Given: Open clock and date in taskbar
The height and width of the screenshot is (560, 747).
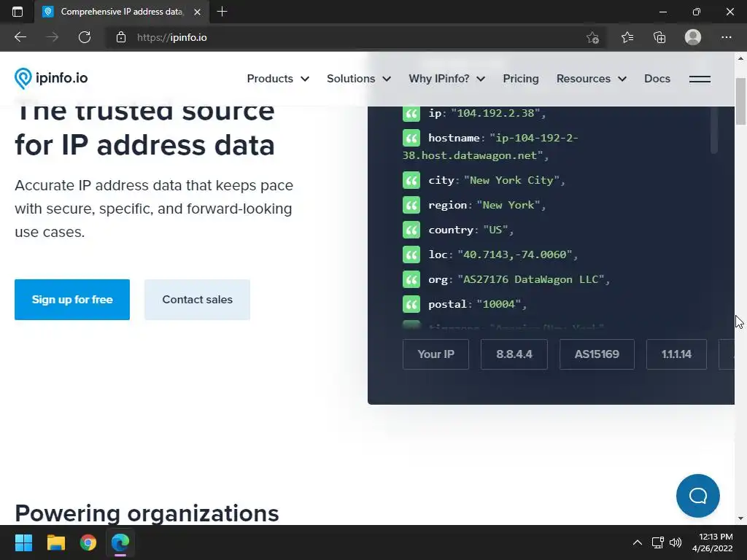Looking at the screenshot, I should 712,542.
